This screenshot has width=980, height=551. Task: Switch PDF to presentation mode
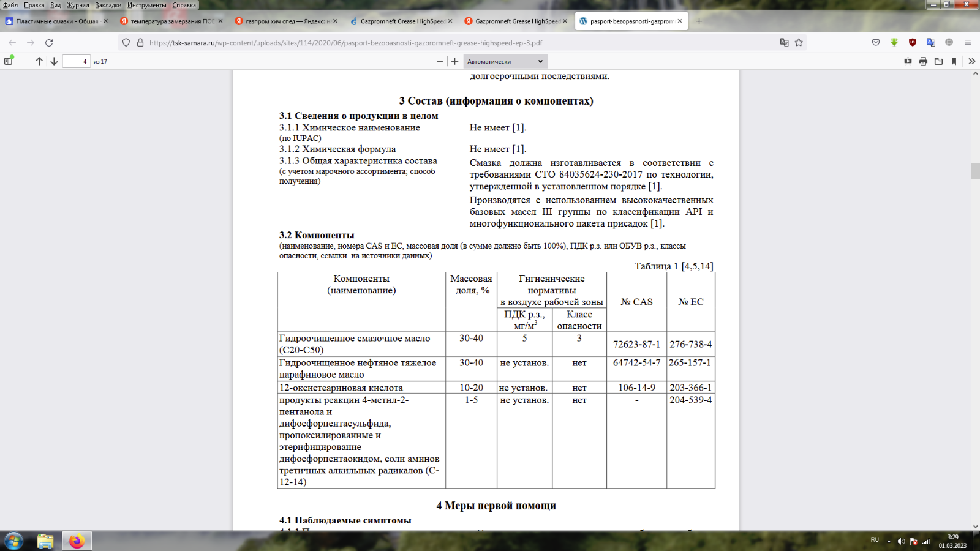click(x=908, y=61)
